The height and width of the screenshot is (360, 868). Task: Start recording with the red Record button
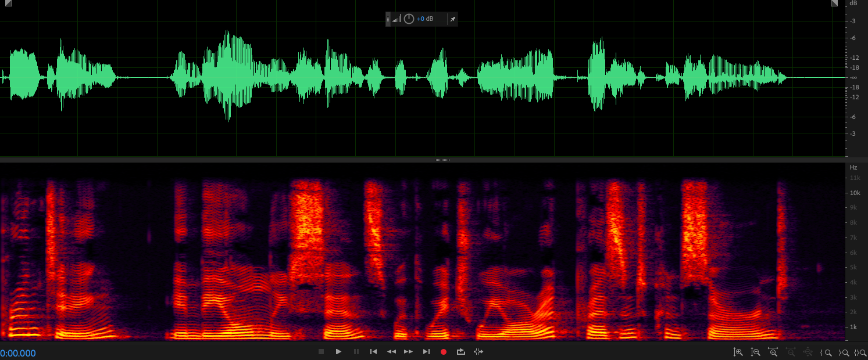444,352
